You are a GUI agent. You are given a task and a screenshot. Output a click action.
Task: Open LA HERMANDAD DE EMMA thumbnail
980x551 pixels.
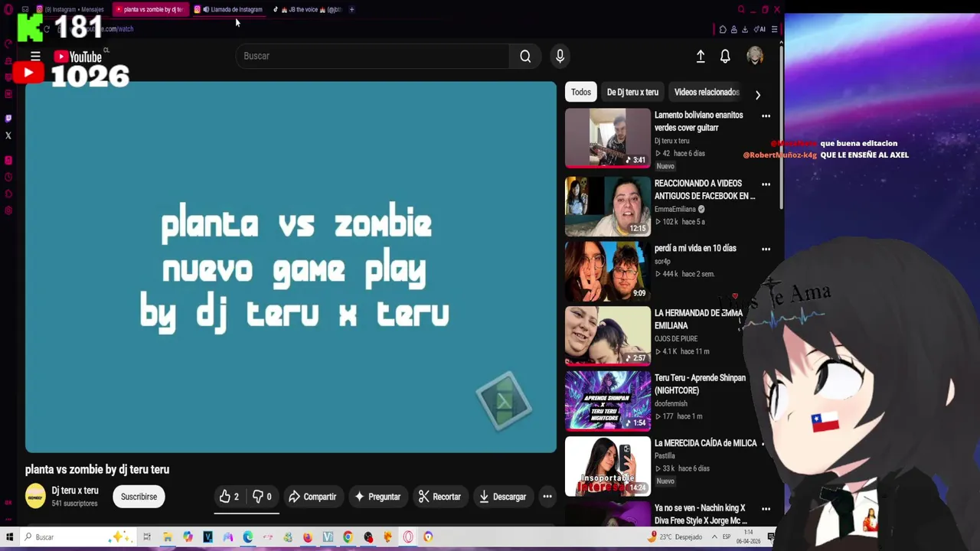pyautogui.click(x=608, y=336)
